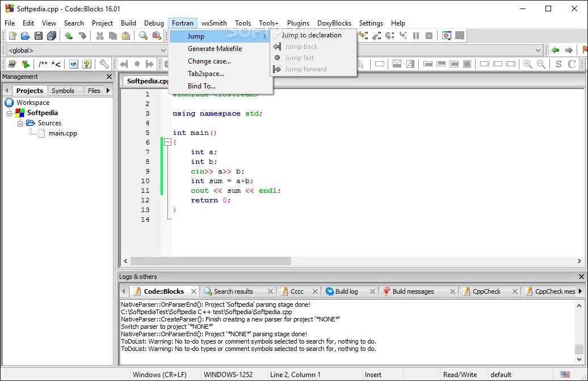The image size is (588, 381).
Task: Click the Cut scissors icon
Action: (x=99, y=36)
